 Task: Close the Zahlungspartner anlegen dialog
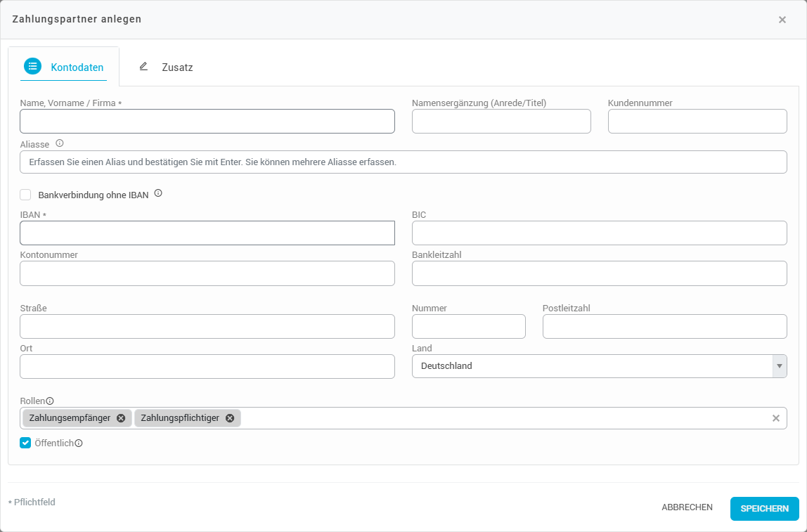782,20
